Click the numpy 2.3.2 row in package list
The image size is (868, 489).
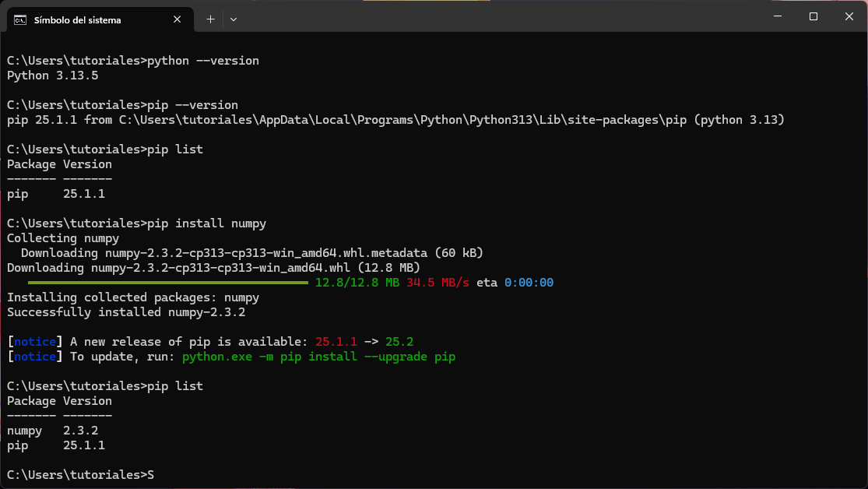[52, 431]
